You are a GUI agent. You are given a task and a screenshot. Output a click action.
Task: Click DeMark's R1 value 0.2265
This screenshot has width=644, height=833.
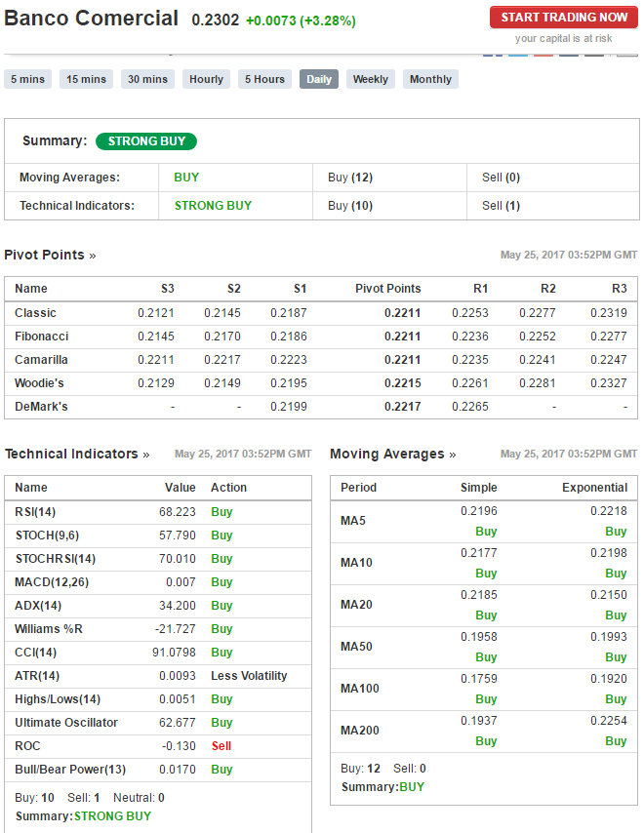469,407
